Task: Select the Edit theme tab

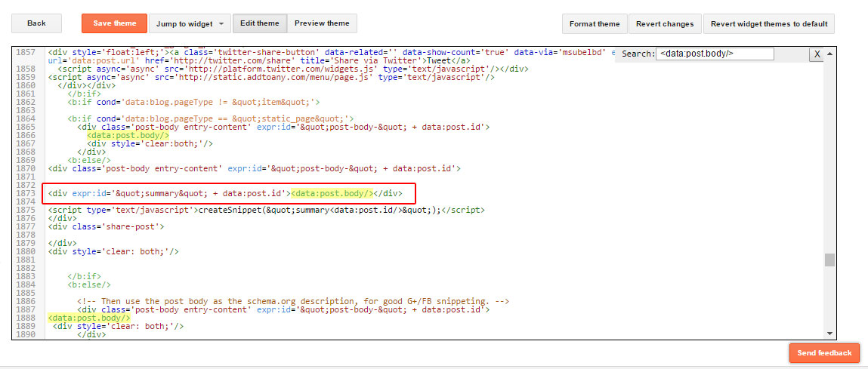Action: pyautogui.click(x=260, y=24)
